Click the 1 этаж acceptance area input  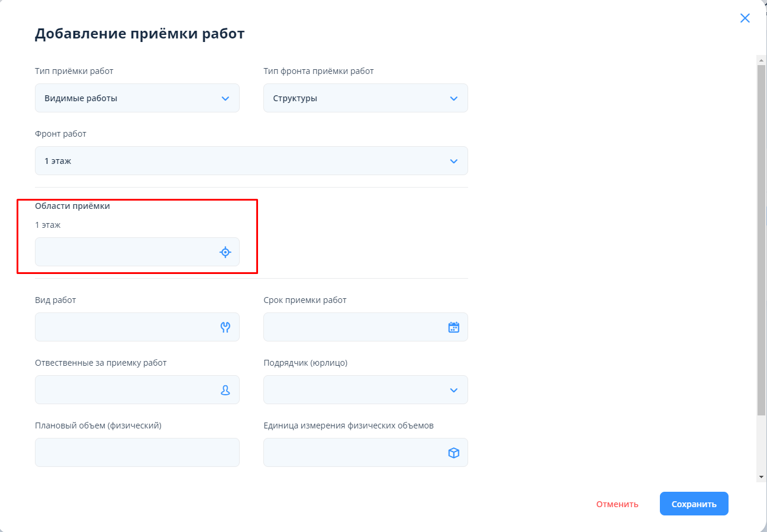point(124,252)
